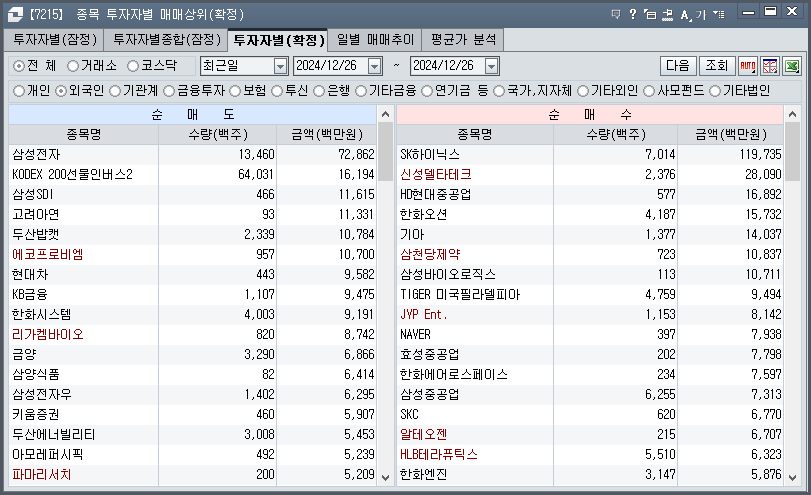The image size is (811, 495).
Task: Open font size A setting icon
Action: tap(685, 14)
